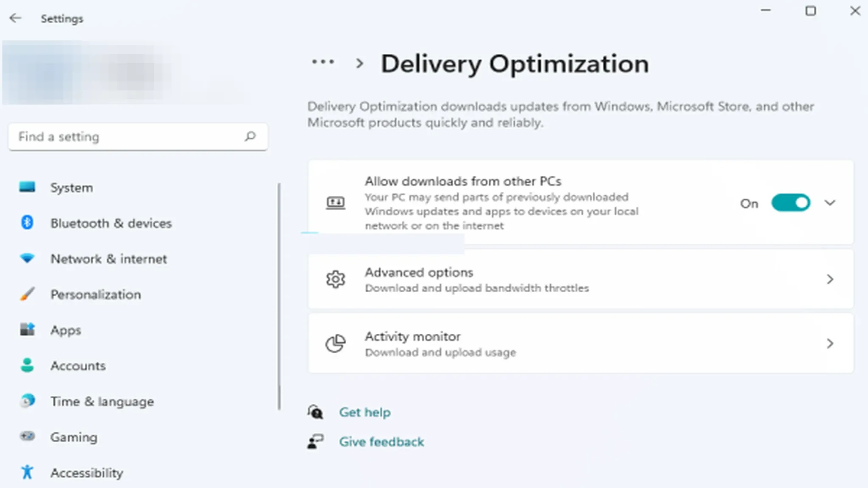The image size is (868, 488).
Task: Select the Bluetooth icon in sidebar
Action: (x=27, y=222)
